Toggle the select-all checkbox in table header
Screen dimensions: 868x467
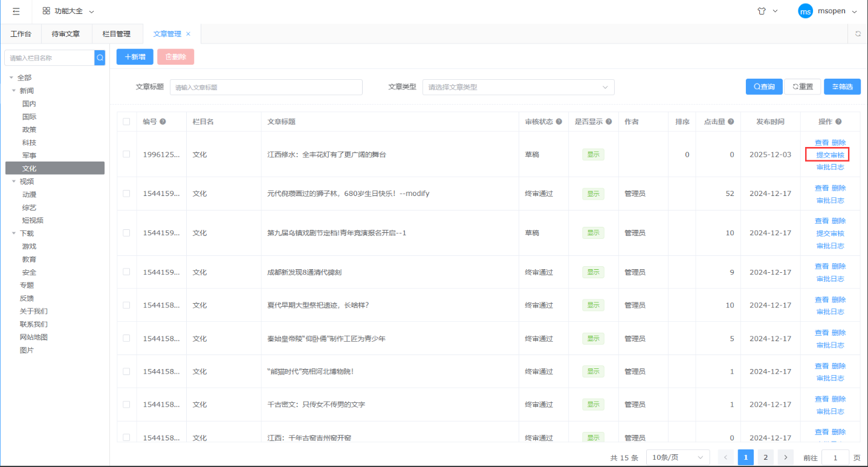click(x=126, y=122)
